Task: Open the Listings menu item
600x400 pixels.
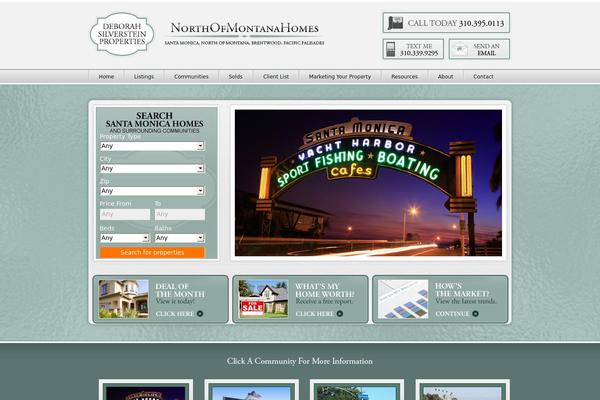Action: click(144, 77)
